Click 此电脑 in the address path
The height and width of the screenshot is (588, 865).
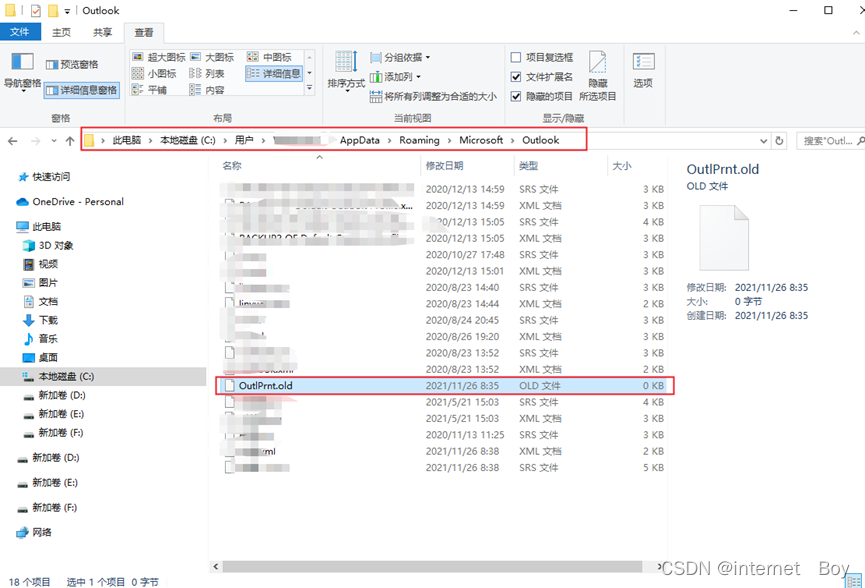click(x=127, y=140)
